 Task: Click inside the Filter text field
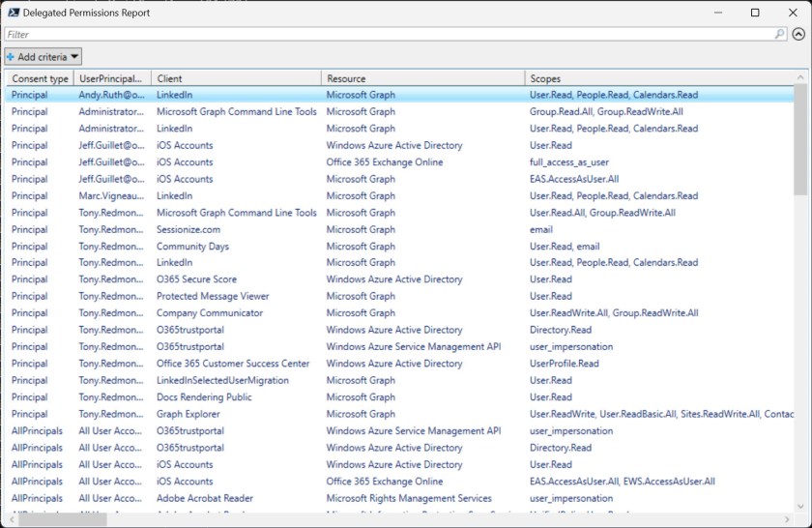tap(389, 34)
